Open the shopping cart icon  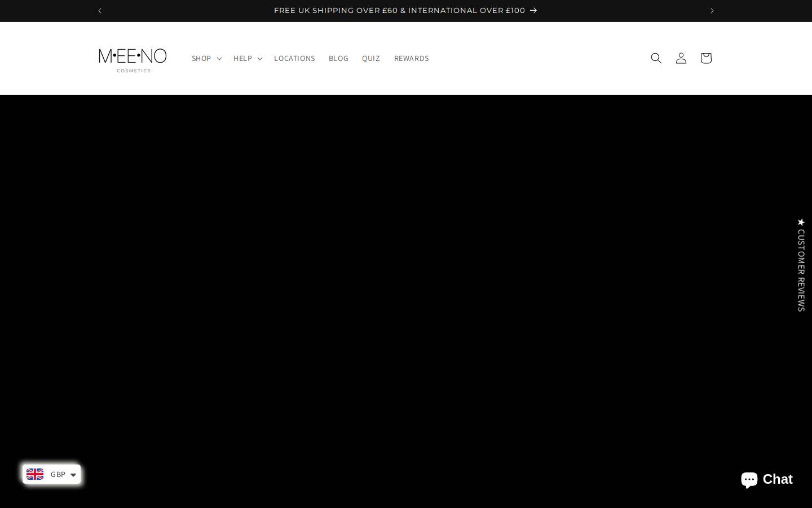705,58
